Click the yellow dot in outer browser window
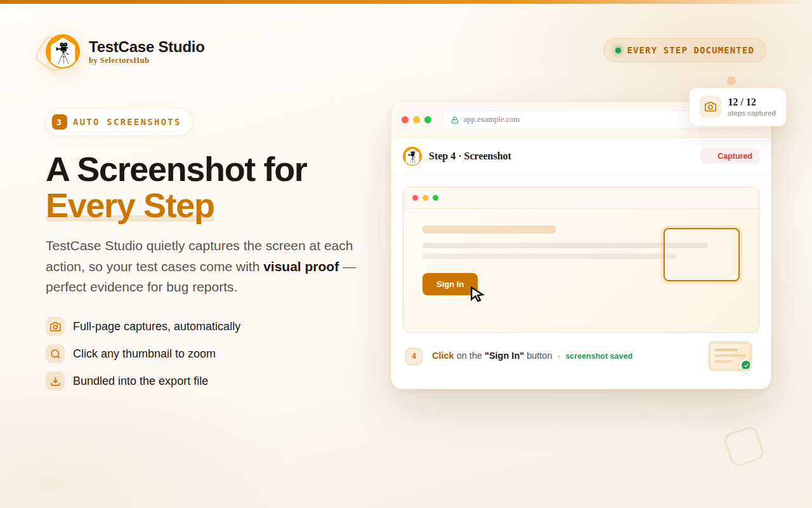Image resolution: width=812 pixels, height=508 pixels. 416,119
